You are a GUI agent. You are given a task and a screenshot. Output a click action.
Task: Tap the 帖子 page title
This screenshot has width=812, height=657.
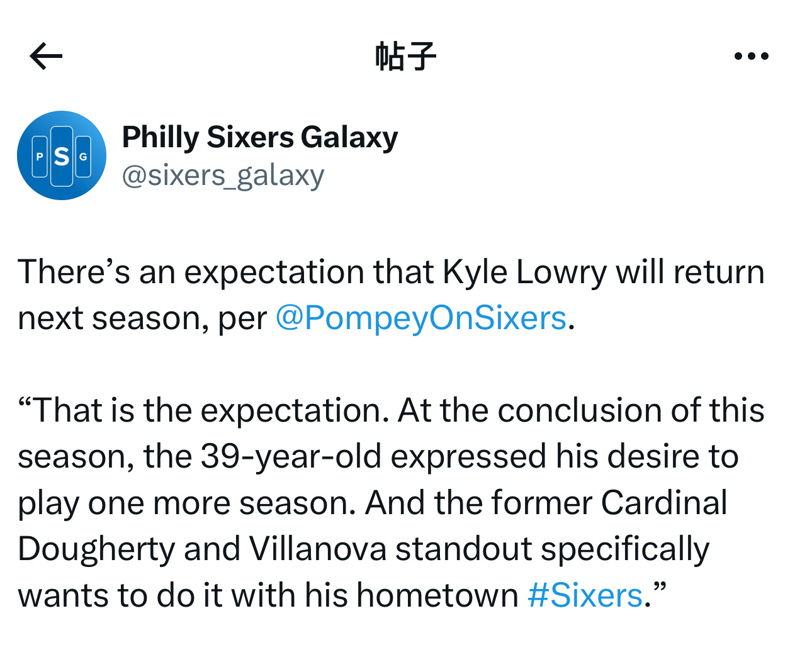click(x=406, y=56)
